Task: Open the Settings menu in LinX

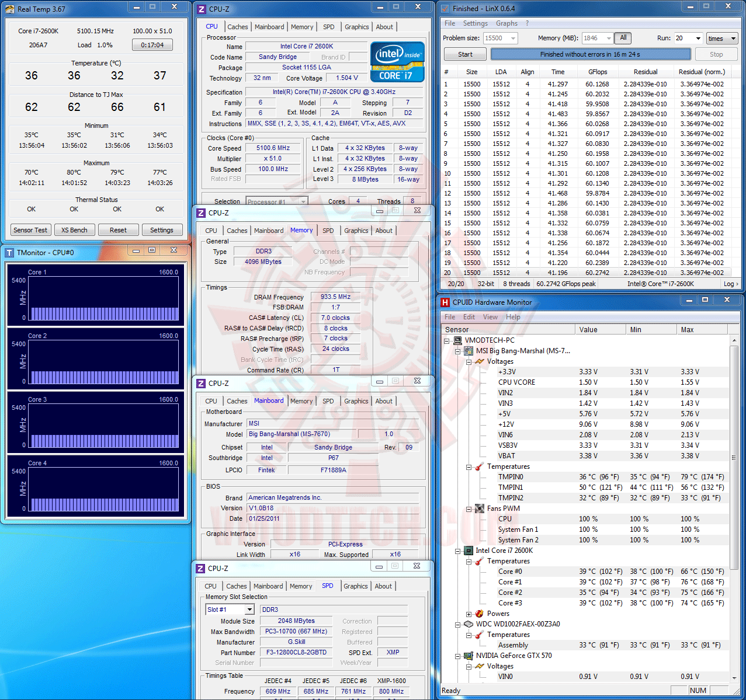Action: [476, 23]
